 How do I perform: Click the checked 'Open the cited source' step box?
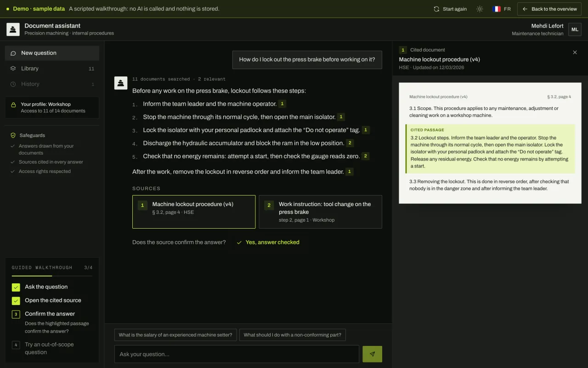click(16, 301)
